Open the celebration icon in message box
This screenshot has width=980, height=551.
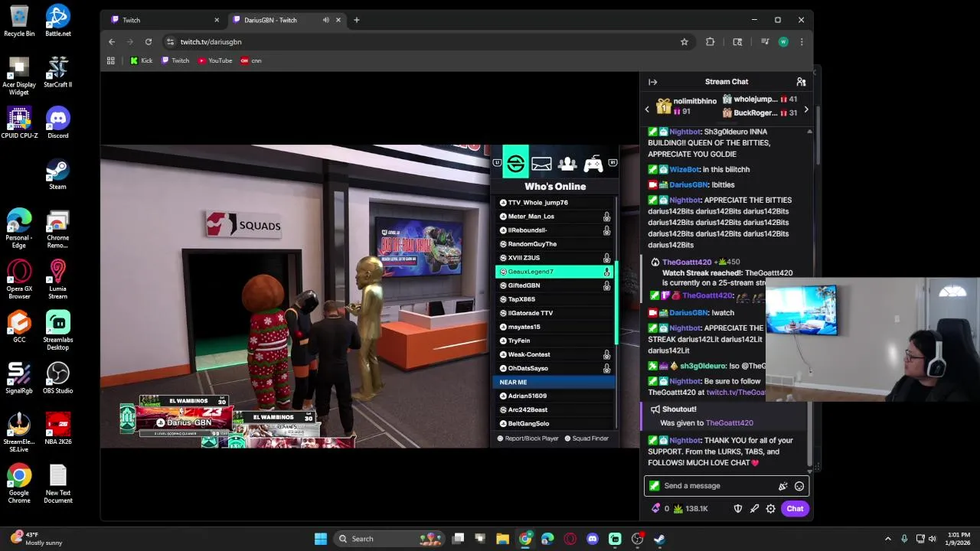click(782, 486)
